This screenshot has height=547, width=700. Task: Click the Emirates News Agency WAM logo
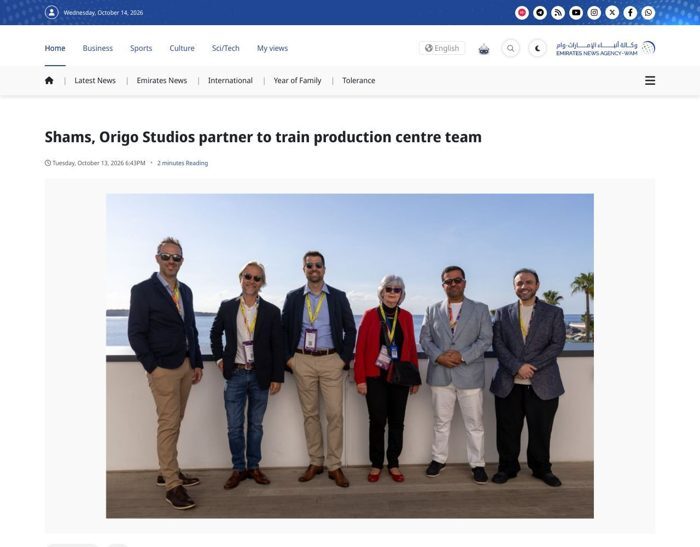pyautogui.click(x=605, y=48)
